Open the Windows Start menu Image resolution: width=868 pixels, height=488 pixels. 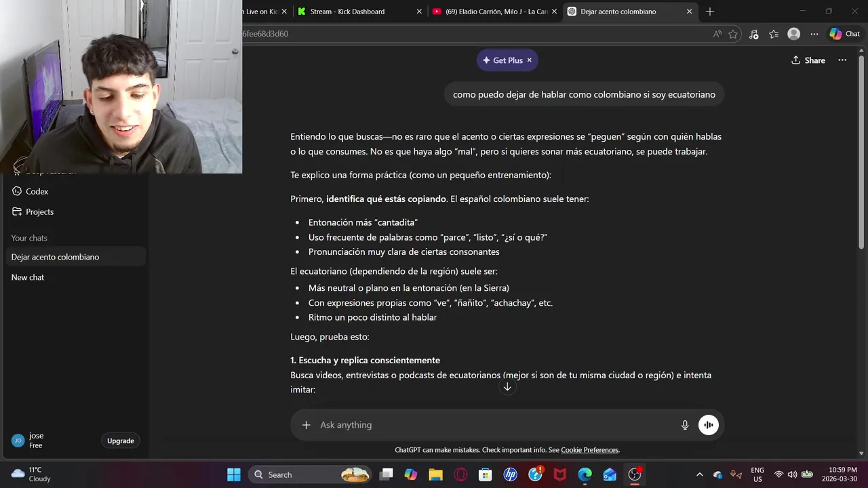click(x=234, y=474)
